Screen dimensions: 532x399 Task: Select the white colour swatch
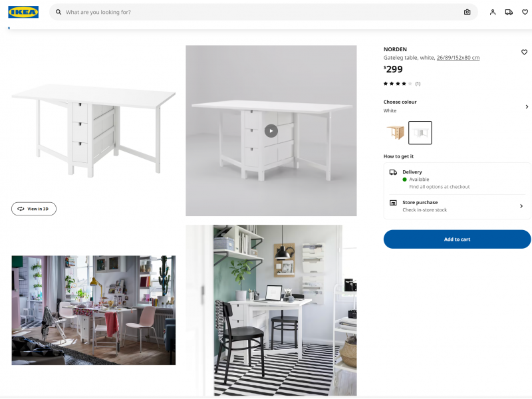[420, 132]
